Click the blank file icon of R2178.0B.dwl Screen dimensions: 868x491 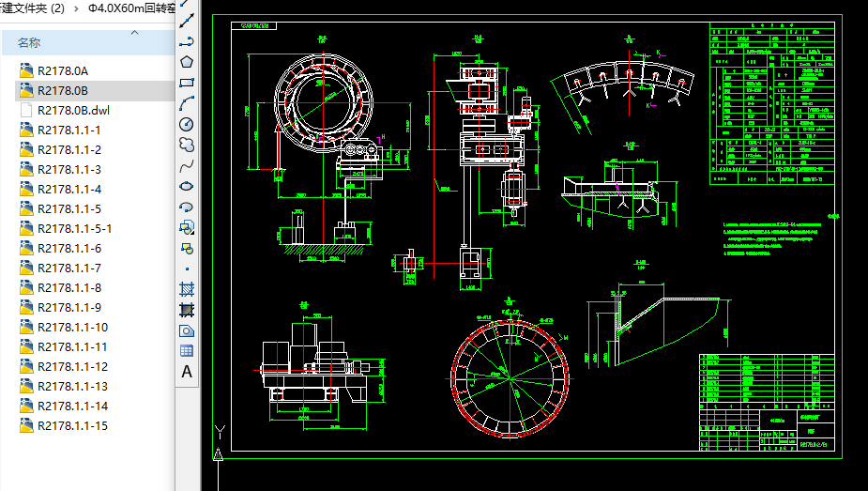pyautogui.click(x=26, y=110)
